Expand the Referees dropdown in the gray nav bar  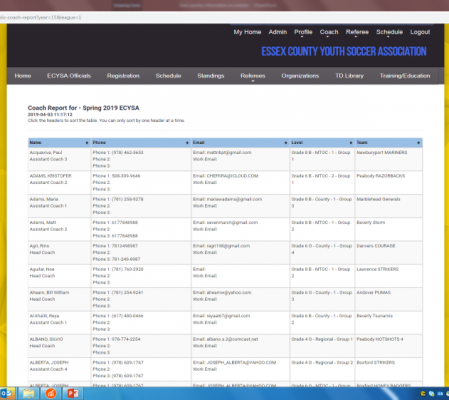click(x=253, y=76)
